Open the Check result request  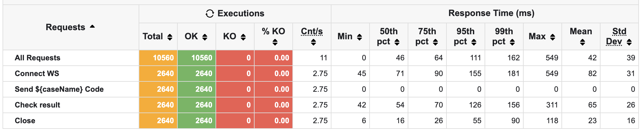tap(37, 105)
